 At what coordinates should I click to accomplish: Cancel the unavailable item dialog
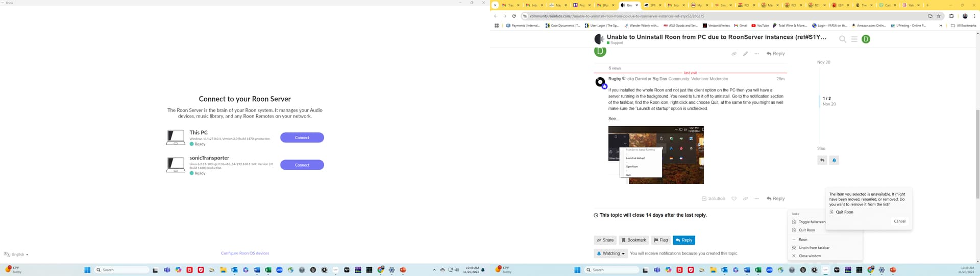point(900,221)
